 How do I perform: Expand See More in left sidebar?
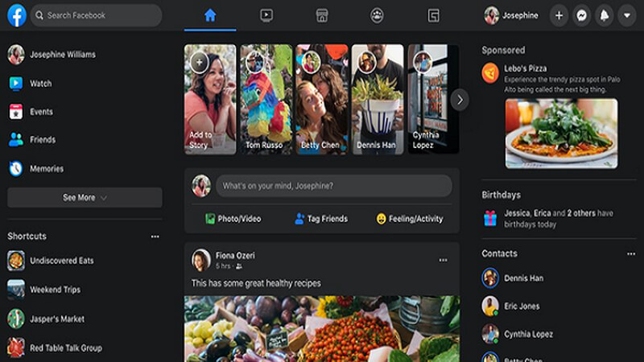click(x=85, y=197)
